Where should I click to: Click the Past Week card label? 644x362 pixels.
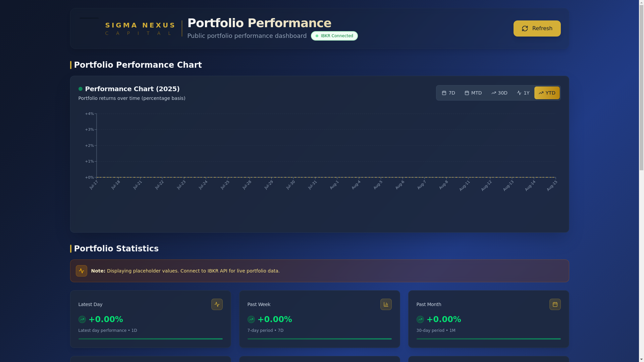point(259,304)
